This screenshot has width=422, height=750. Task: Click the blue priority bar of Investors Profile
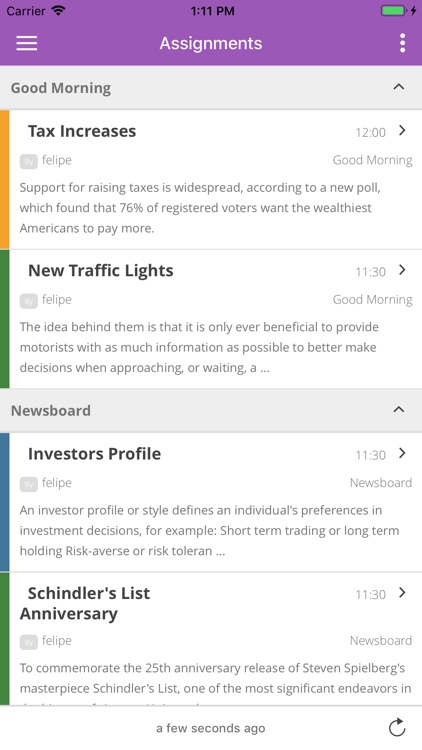[x=4, y=502]
